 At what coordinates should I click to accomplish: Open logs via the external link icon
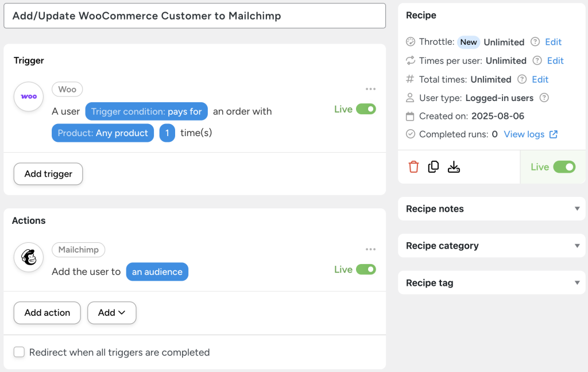pyautogui.click(x=553, y=134)
